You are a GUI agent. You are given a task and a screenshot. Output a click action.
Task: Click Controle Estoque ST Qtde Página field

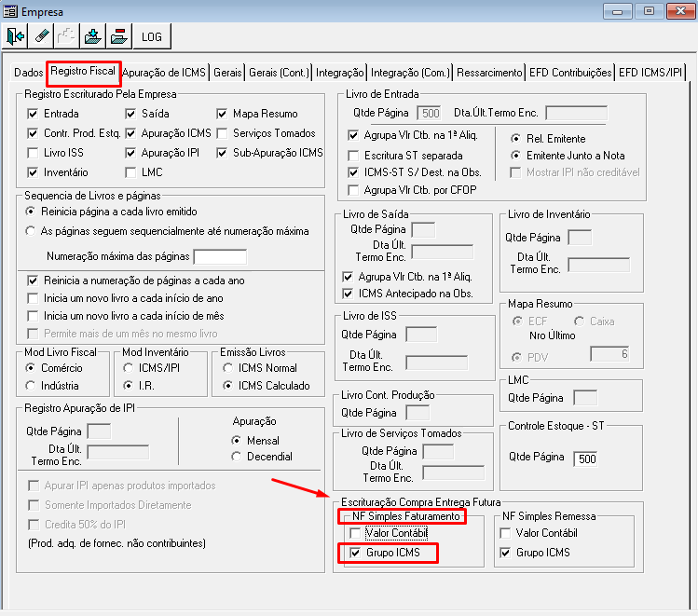(584, 458)
